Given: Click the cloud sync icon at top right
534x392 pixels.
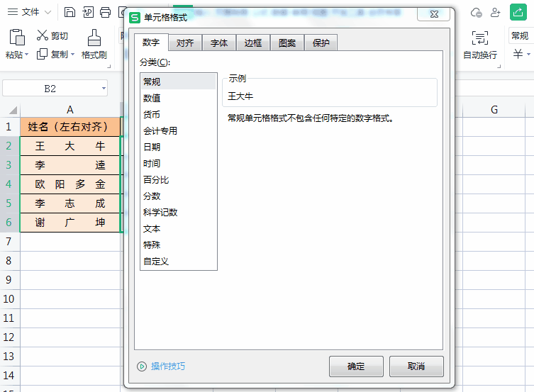Looking at the screenshot, I should pos(476,13).
